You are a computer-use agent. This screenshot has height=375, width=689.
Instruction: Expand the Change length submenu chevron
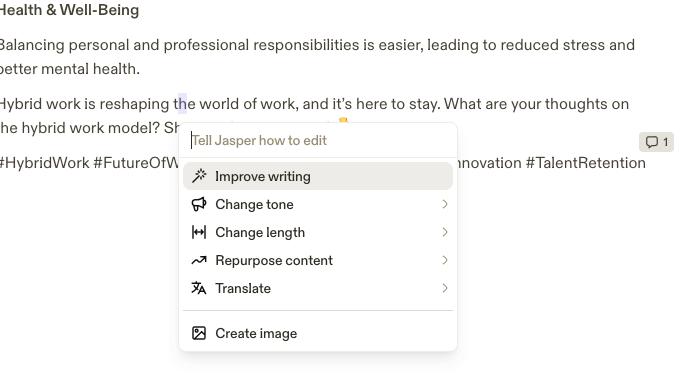click(x=445, y=232)
